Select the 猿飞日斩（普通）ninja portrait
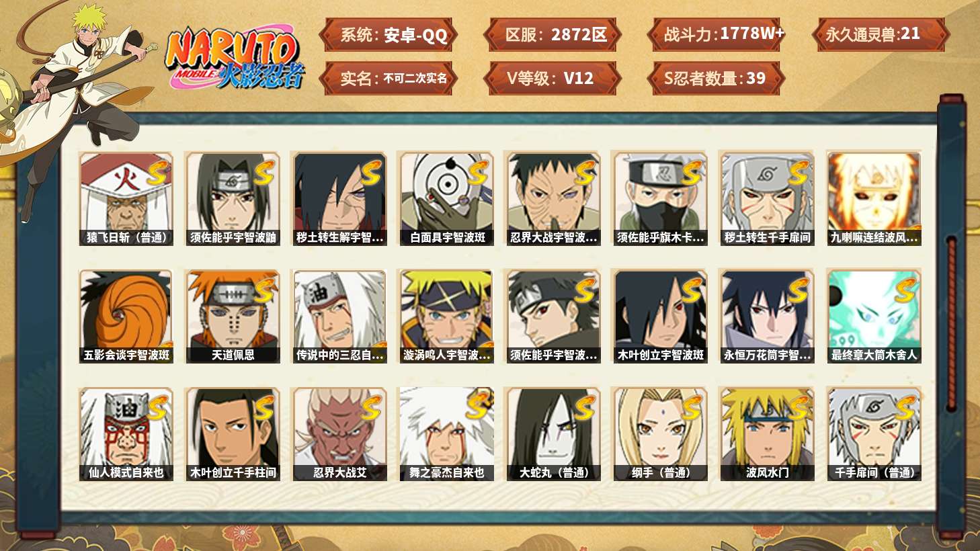 click(126, 199)
